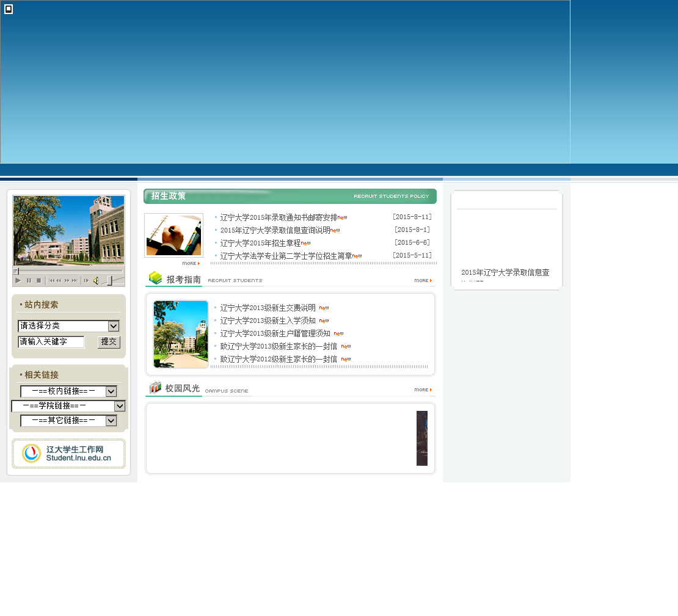This screenshot has height=616, width=678.
Task: Open 致辽宁大学2013级新生家长的一封信 link
Action: [x=279, y=346]
